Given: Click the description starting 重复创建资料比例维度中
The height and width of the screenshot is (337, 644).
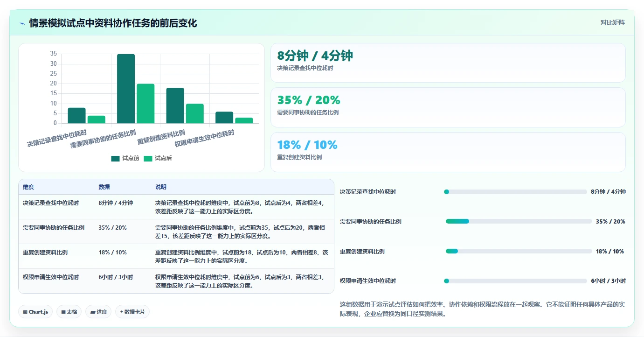Looking at the screenshot, I should click(242, 257).
